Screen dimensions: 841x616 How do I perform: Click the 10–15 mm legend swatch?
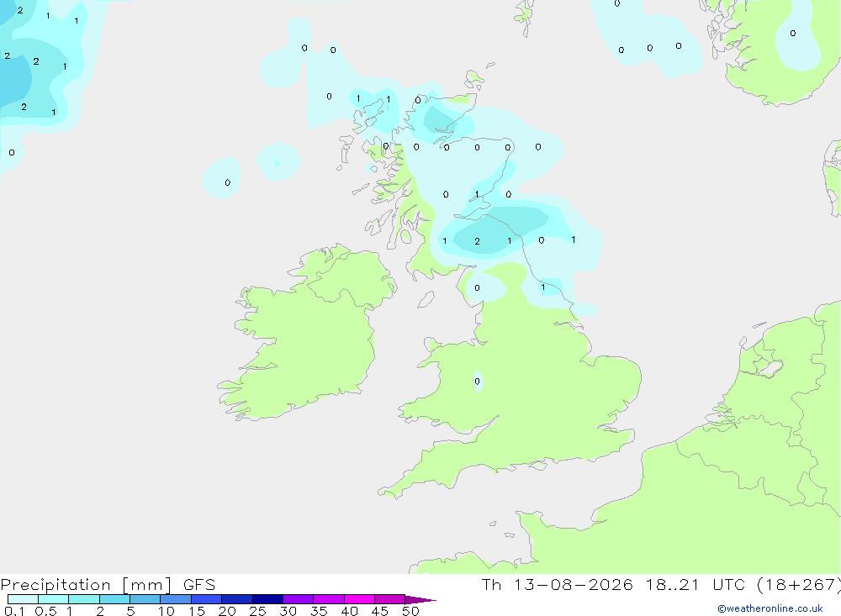pyautogui.click(x=176, y=599)
